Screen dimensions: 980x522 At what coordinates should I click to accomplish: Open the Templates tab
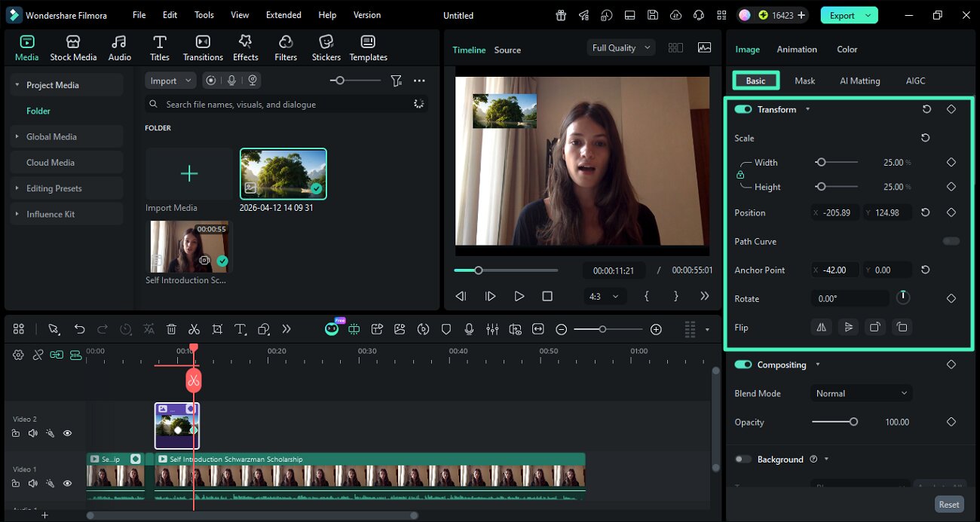tap(368, 48)
